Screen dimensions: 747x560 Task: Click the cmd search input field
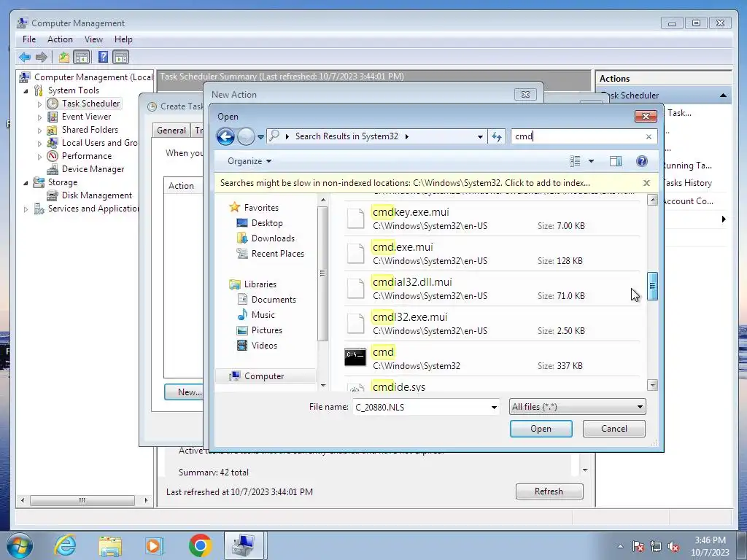click(578, 136)
